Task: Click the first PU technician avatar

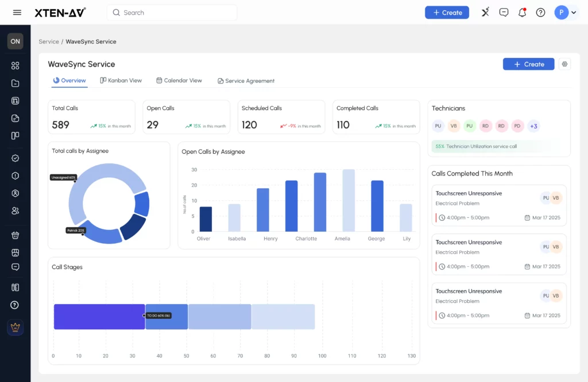Action: 438,126
